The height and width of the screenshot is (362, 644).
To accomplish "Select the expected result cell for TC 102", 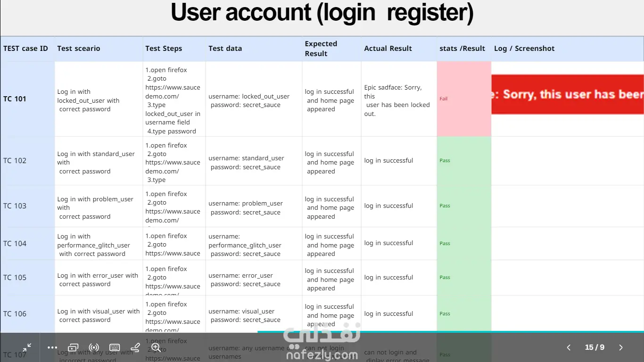I will tap(331, 161).
